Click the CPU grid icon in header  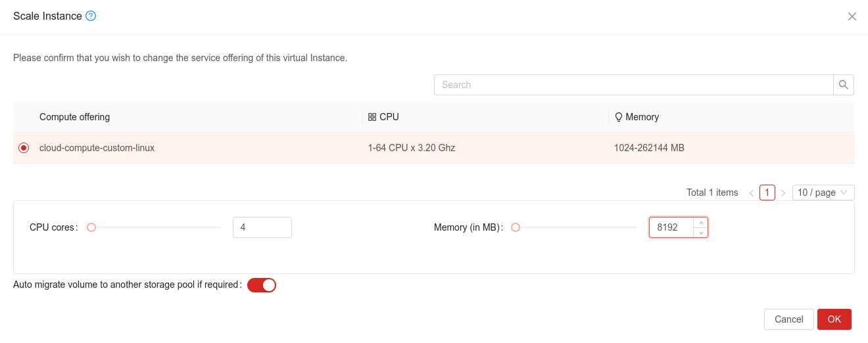pyautogui.click(x=372, y=117)
